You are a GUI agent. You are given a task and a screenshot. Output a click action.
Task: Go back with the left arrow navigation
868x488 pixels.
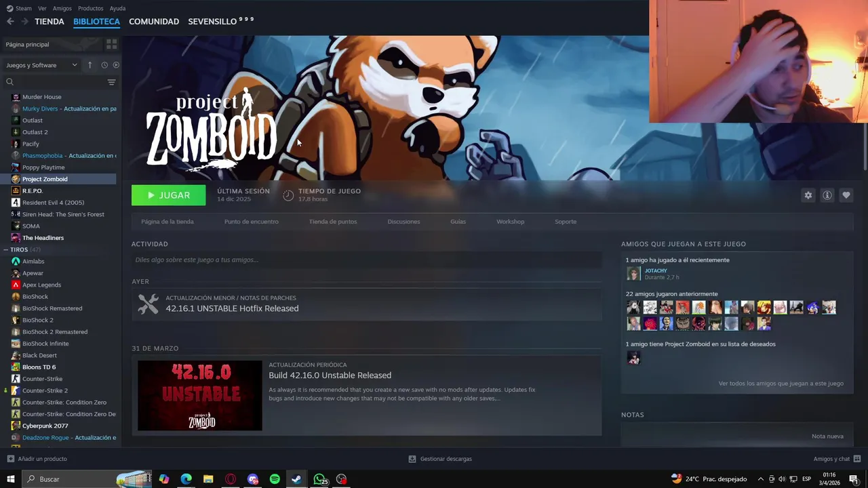(x=10, y=22)
